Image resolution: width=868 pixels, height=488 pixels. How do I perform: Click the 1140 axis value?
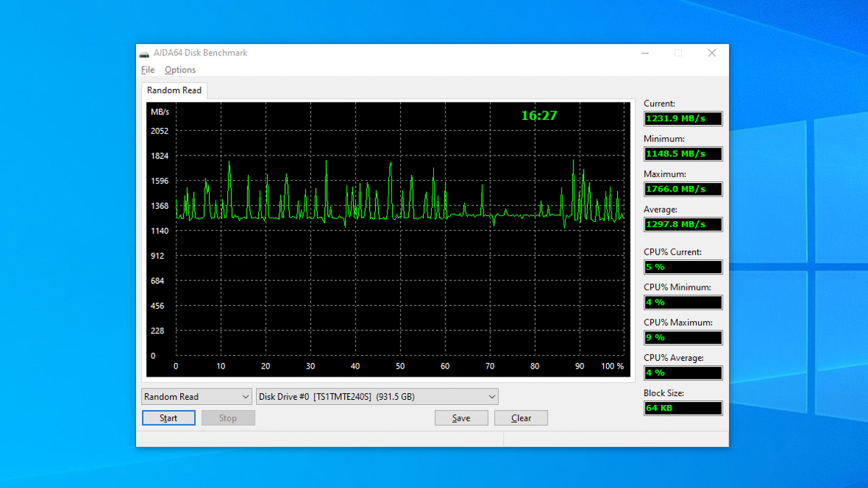159,231
